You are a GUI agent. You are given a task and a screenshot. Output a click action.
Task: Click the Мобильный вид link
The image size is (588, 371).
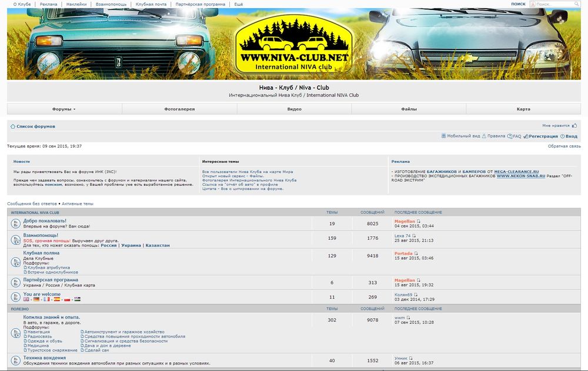pyautogui.click(x=463, y=136)
